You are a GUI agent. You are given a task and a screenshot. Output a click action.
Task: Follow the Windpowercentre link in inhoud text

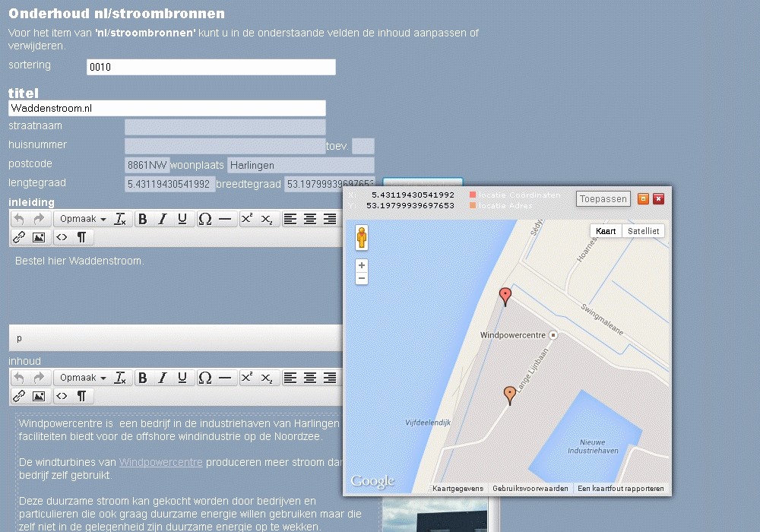[x=161, y=462]
